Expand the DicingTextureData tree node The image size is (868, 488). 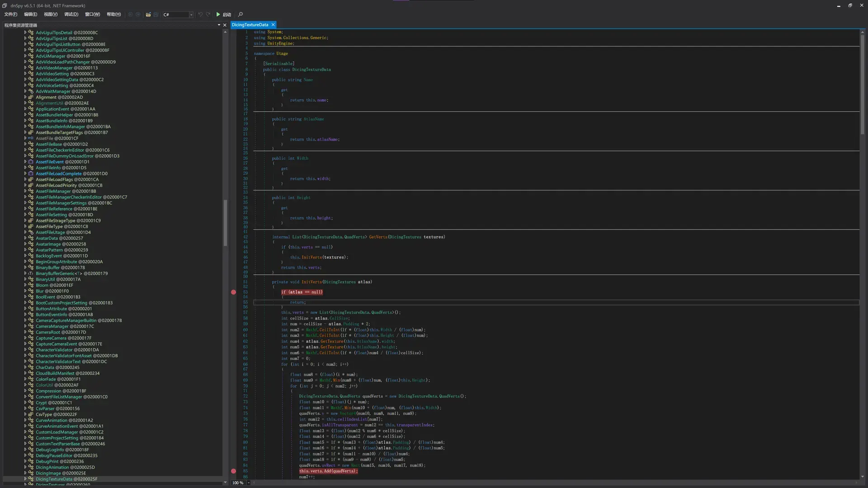[x=25, y=479]
